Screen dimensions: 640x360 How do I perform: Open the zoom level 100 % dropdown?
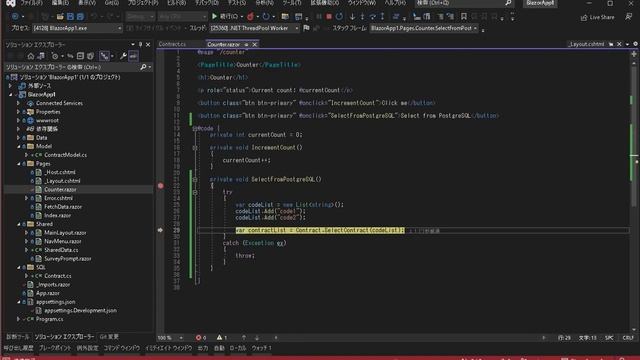point(170,338)
